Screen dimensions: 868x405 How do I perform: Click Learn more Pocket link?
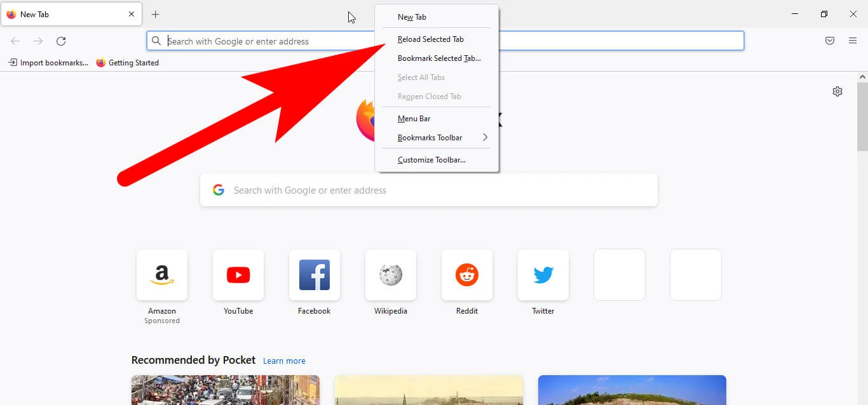(x=284, y=361)
